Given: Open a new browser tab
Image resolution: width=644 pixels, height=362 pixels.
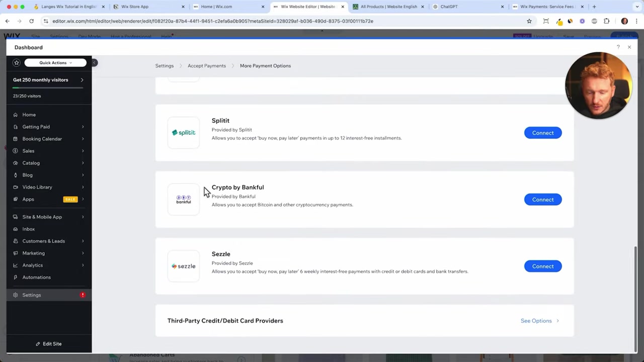Looking at the screenshot, I should click(594, 7).
